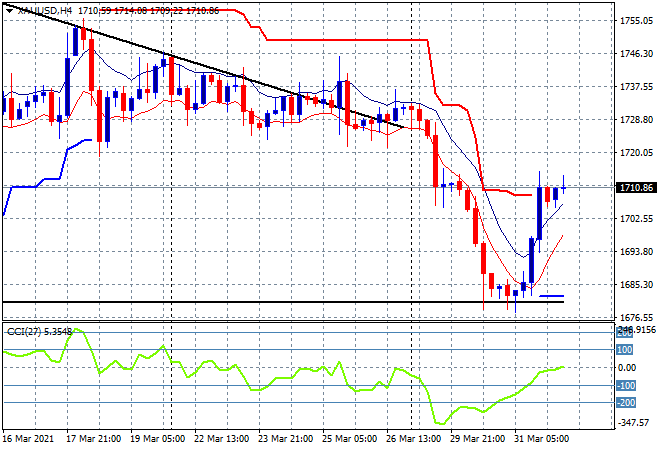Viewport: 660px width, 450px height.
Task: Click the 26 Mar 13:00 time label
Action: coord(413,439)
